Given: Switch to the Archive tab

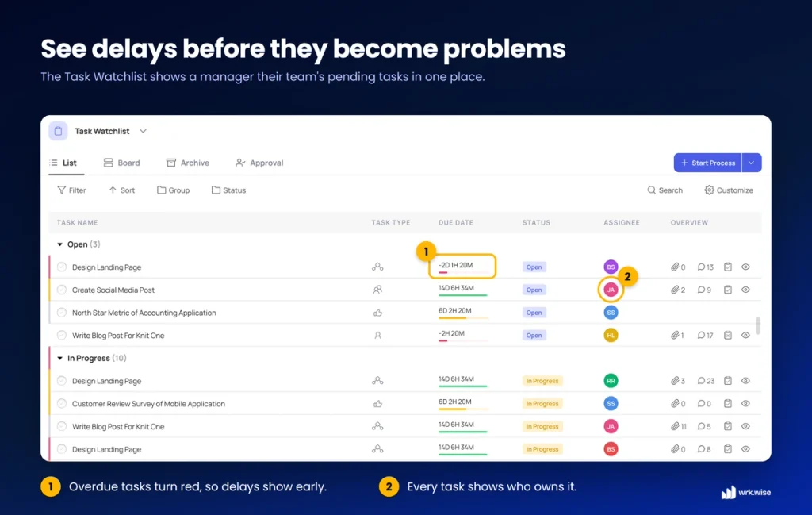Looking at the screenshot, I should (x=187, y=163).
